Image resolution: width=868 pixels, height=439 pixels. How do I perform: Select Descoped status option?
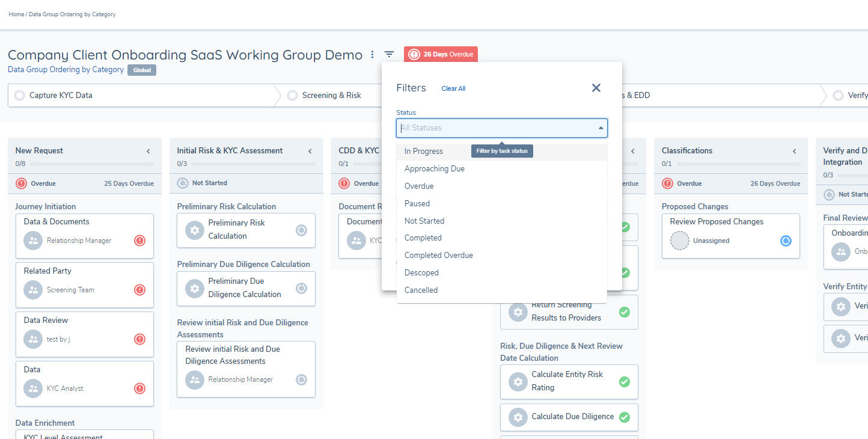502,273
